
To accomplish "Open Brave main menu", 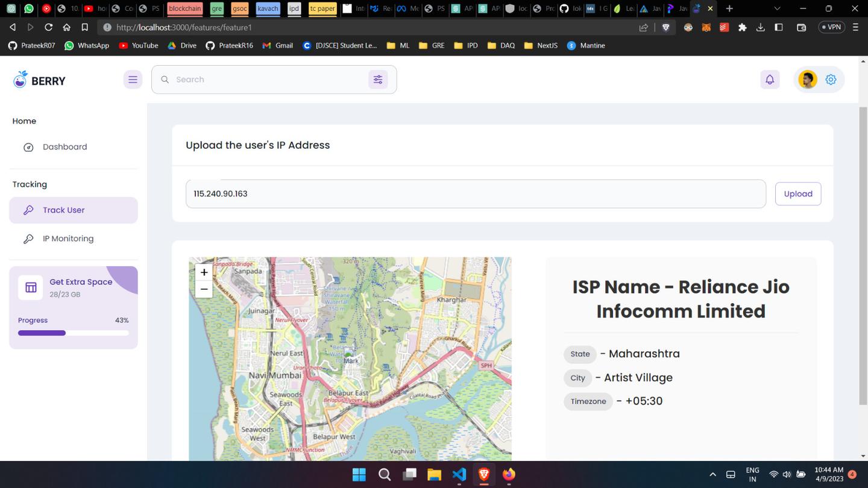I will pos(855,27).
